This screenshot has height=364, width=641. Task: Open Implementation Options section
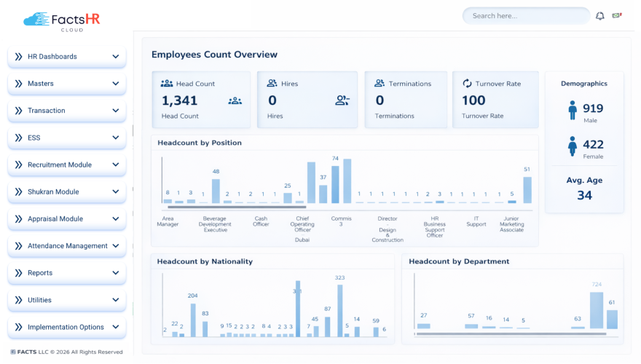pyautogui.click(x=66, y=327)
